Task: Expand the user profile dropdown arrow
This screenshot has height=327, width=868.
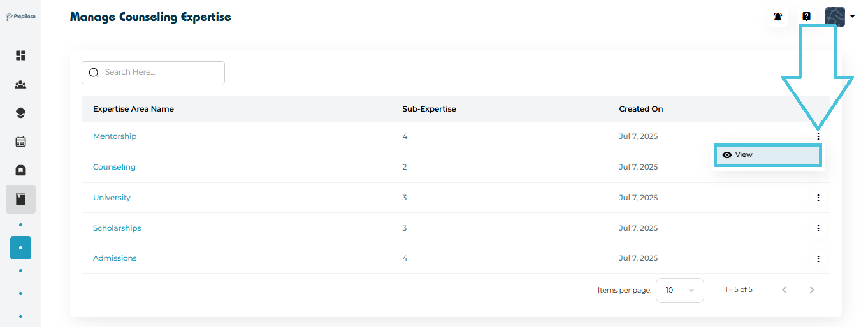Action: click(x=852, y=17)
